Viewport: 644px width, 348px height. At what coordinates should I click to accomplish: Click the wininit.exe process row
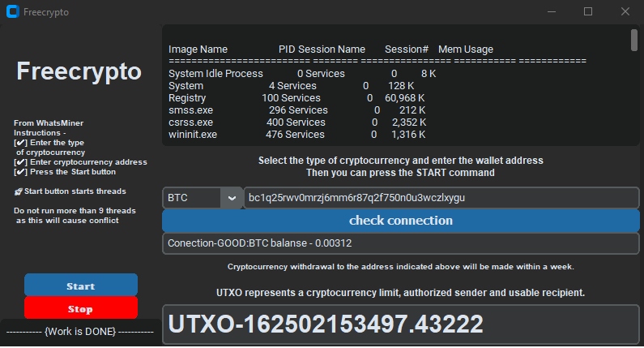(x=297, y=135)
